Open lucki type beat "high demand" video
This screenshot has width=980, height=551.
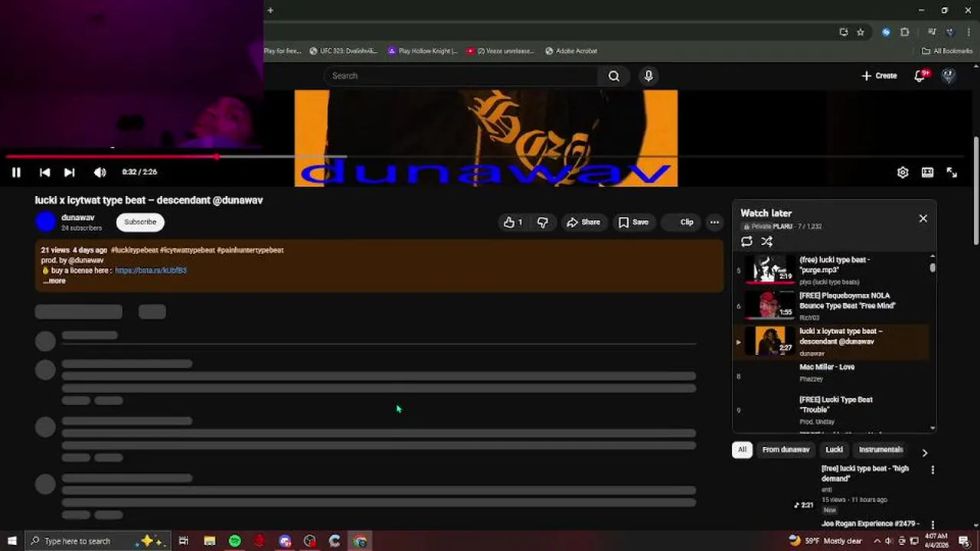pos(865,473)
